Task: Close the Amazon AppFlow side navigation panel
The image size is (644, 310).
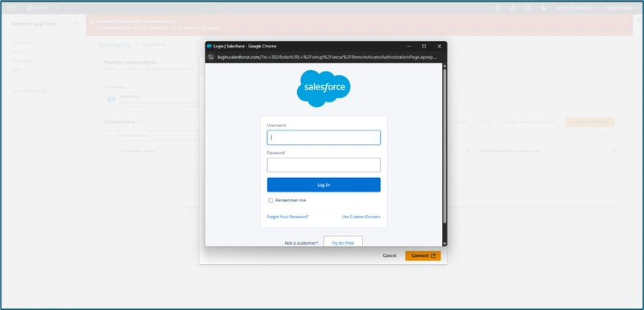Action: 76,24
